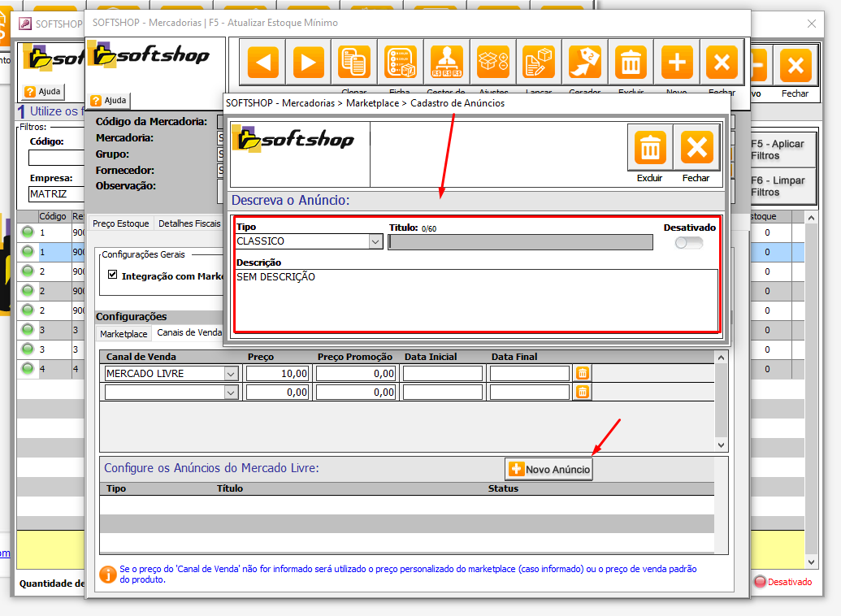Open the MERCADO LIVRE sales channel dropdown
This screenshot has width=841, height=616.
(x=232, y=374)
